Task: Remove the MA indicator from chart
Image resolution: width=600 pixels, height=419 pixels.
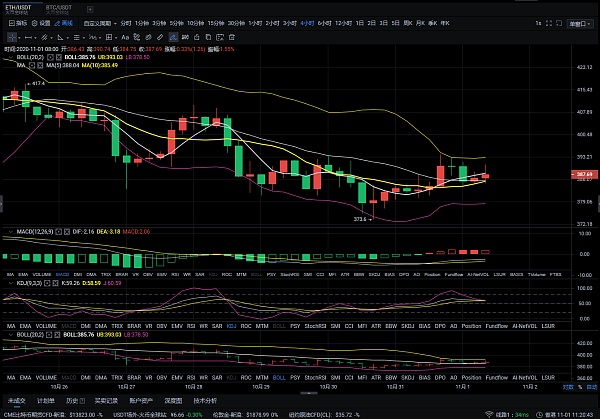Action: (x=40, y=65)
